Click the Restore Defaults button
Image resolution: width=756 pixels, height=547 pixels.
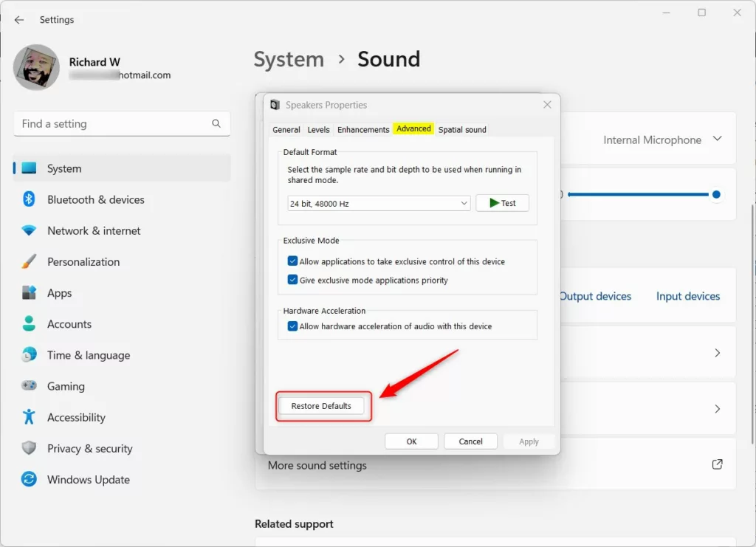321,406
